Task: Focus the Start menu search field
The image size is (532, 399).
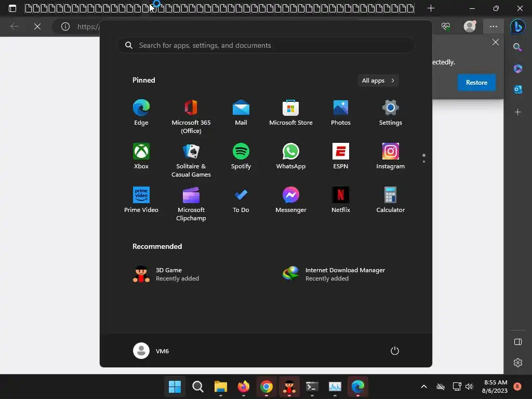Action: pos(265,45)
